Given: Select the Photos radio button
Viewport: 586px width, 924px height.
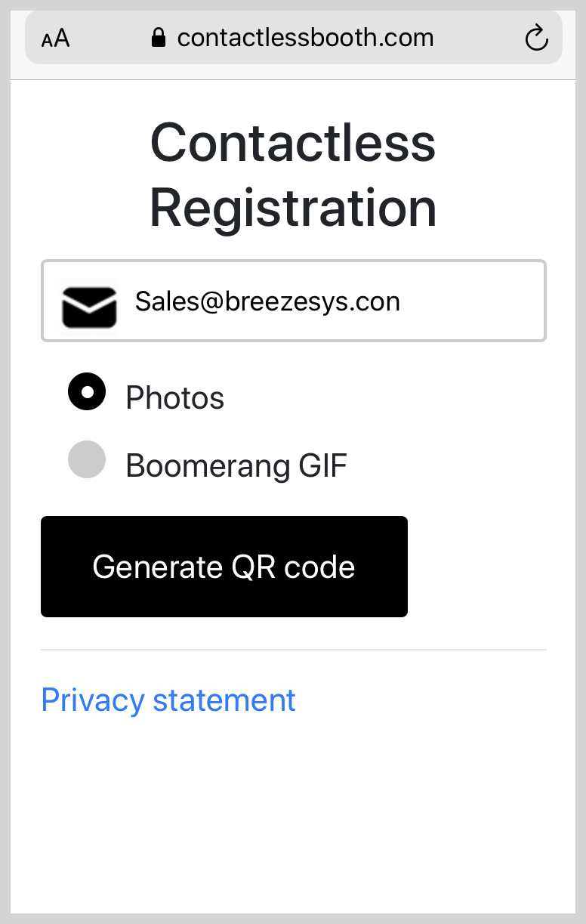Looking at the screenshot, I should pos(87,391).
